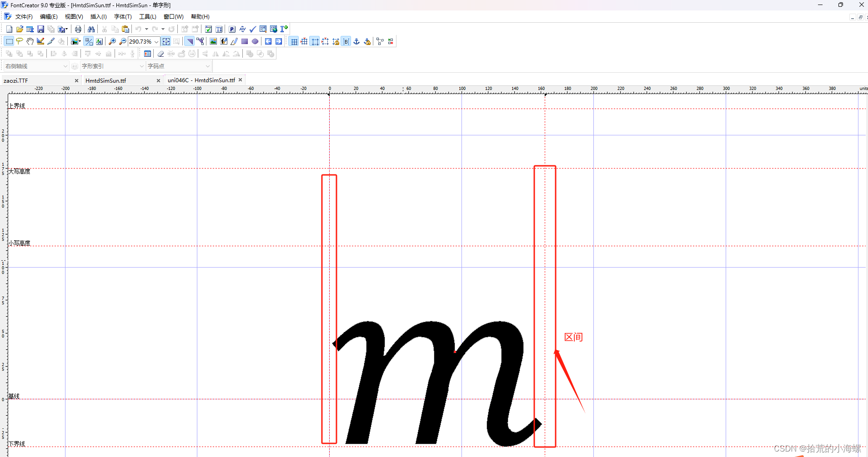The width and height of the screenshot is (868, 457).
Task: Open the 字体(T) menu
Action: point(122,17)
